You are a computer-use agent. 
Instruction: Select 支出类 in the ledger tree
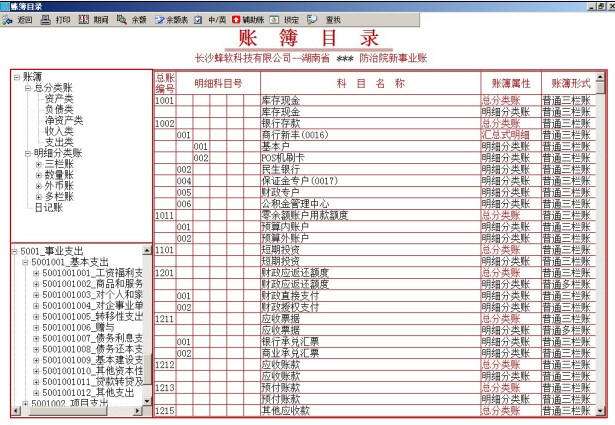click(59, 142)
